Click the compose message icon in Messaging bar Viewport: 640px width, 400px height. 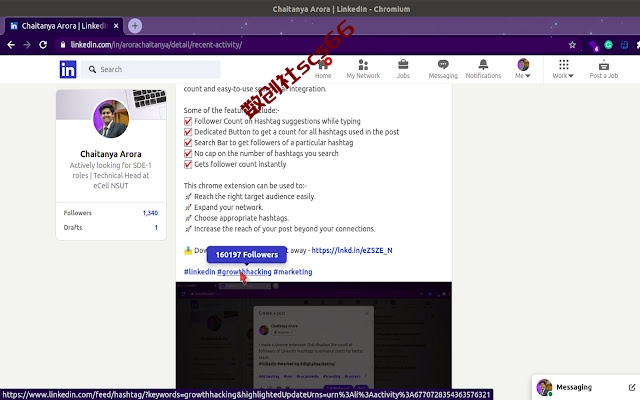pyautogui.click(x=631, y=387)
